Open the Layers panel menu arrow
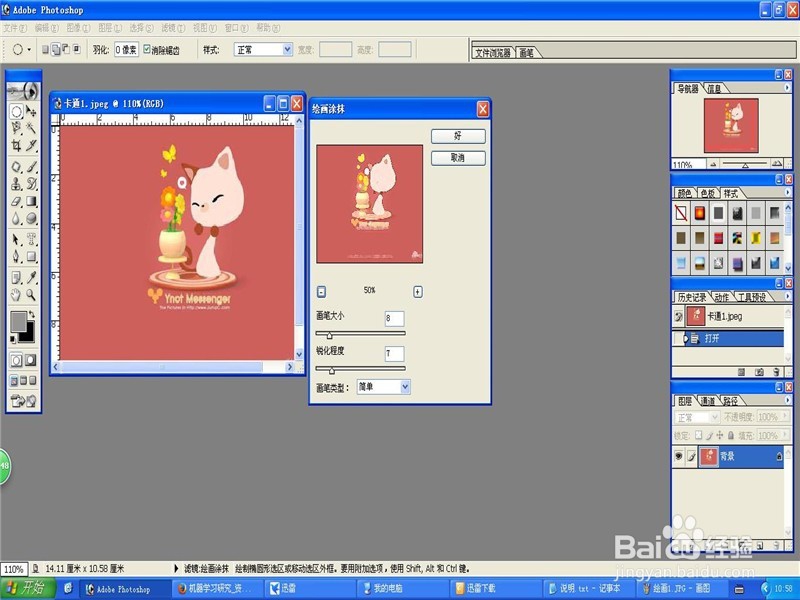800x600 pixels. pos(787,400)
